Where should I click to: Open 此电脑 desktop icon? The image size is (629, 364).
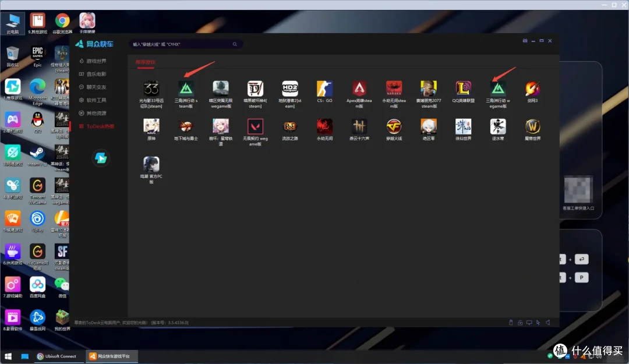point(12,23)
